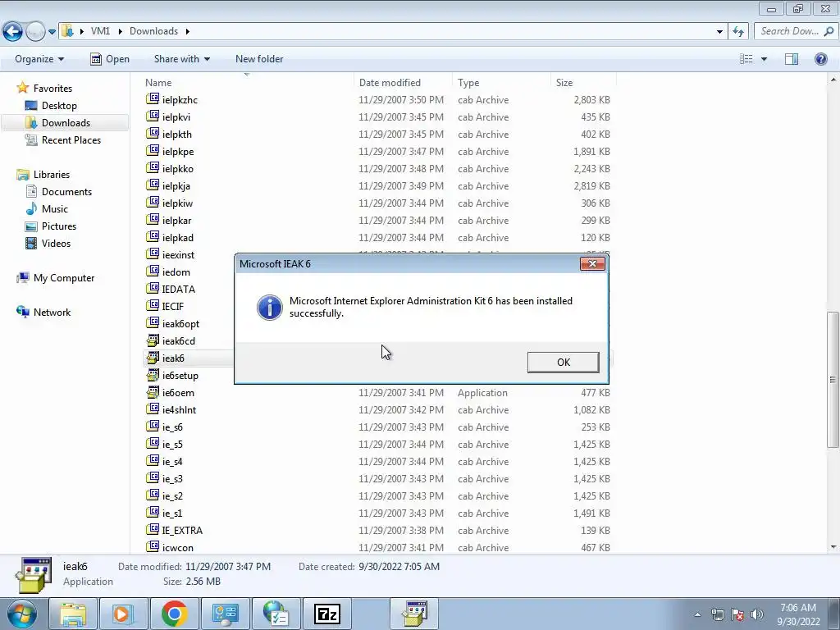The image size is (840, 630).
Task: Select the ielpkad file
Action: click(178, 238)
